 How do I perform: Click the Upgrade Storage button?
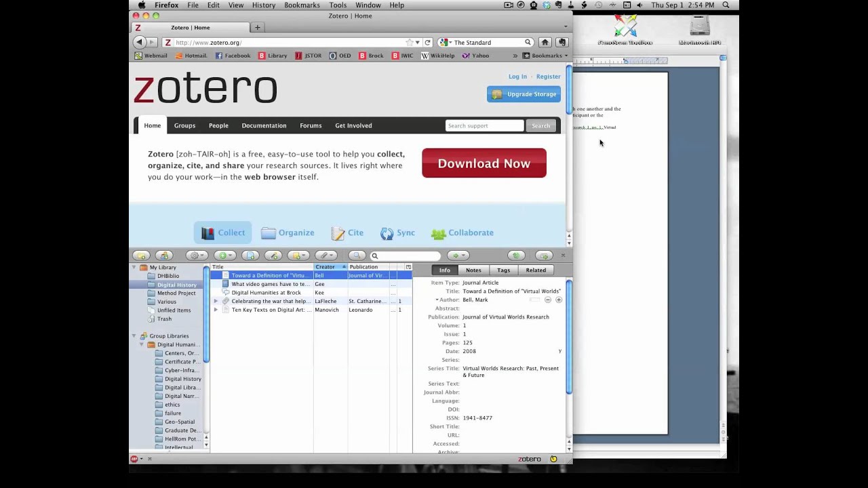tap(524, 94)
